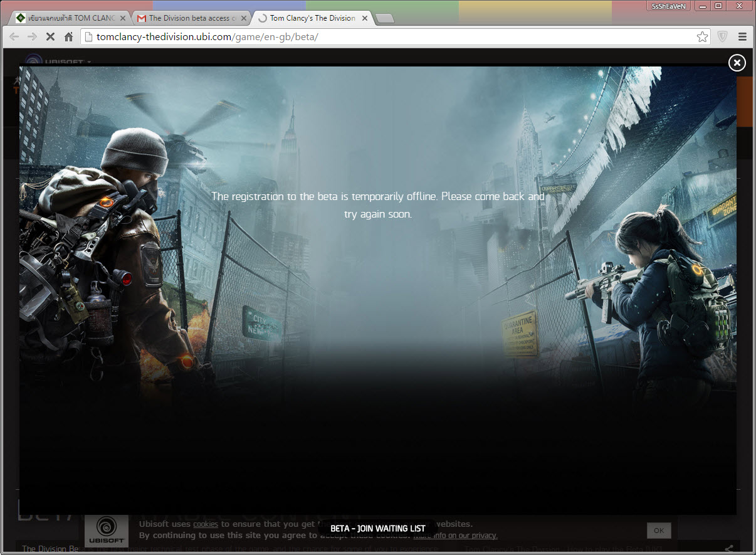This screenshot has width=756, height=555.
Task: Close the beta registration overlay
Action: [x=737, y=63]
